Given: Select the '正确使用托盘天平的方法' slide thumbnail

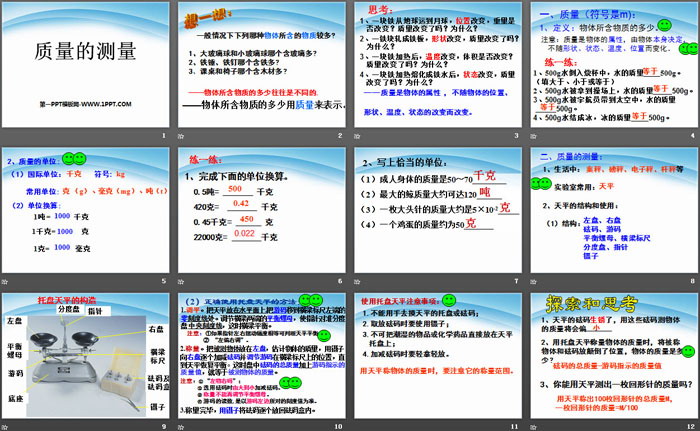Looking at the screenshot, I should 262,356.
